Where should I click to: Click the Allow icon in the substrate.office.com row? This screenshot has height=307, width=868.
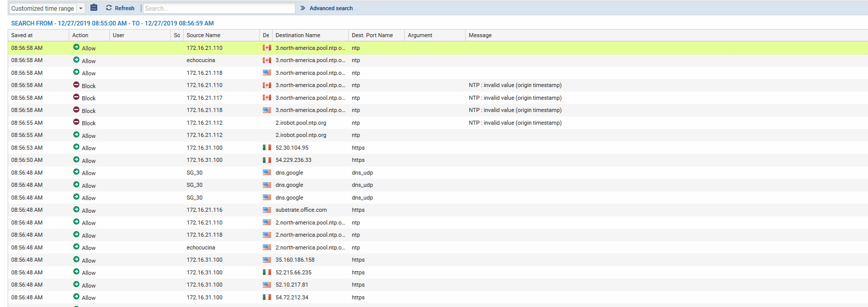76,210
